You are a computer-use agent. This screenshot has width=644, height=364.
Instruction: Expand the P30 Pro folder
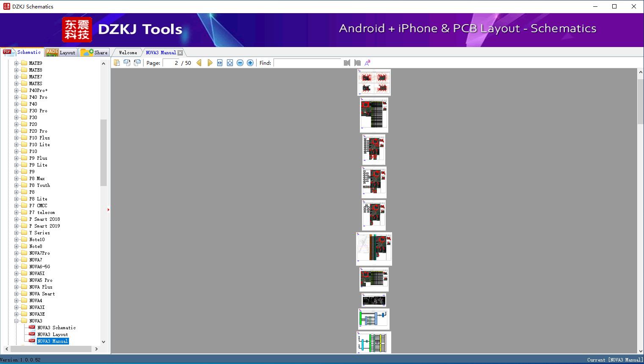17,111
